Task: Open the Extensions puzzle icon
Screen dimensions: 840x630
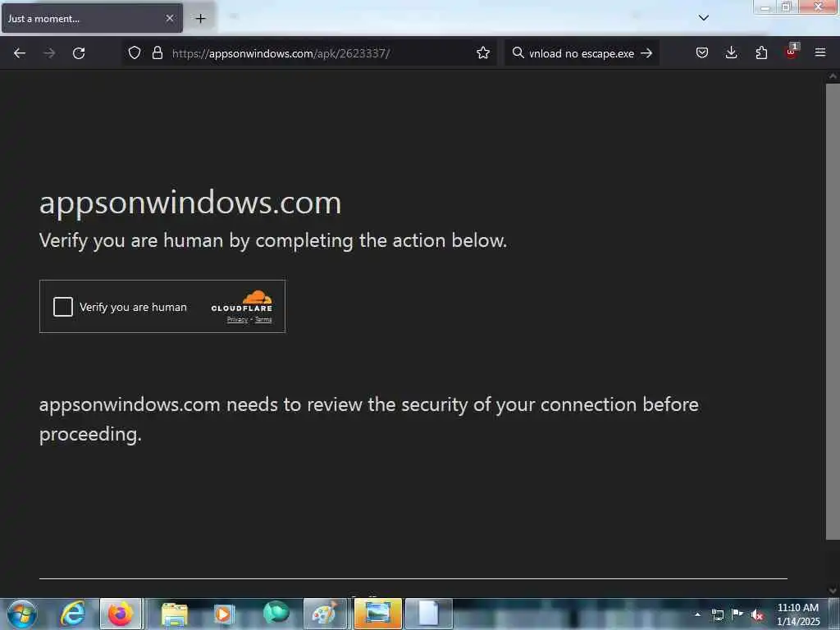Action: click(x=761, y=52)
